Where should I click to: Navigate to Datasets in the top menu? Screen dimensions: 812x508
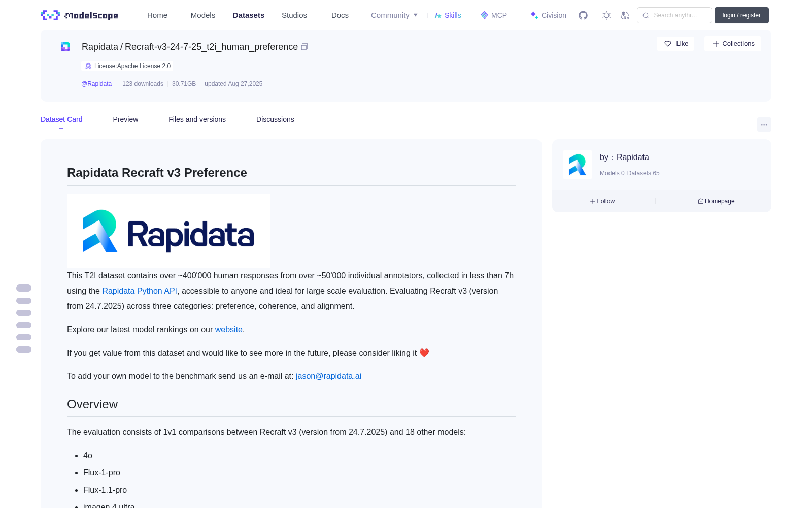(249, 15)
